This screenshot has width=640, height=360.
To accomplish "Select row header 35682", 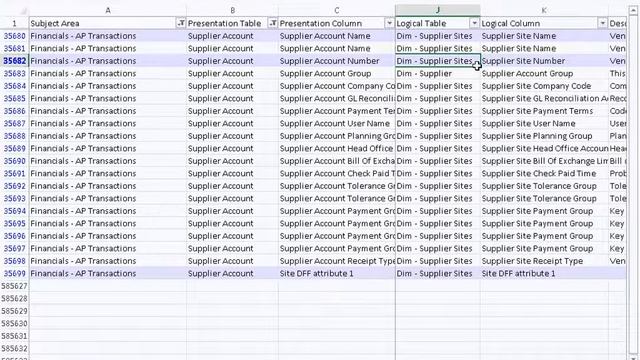I will (15, 61).
